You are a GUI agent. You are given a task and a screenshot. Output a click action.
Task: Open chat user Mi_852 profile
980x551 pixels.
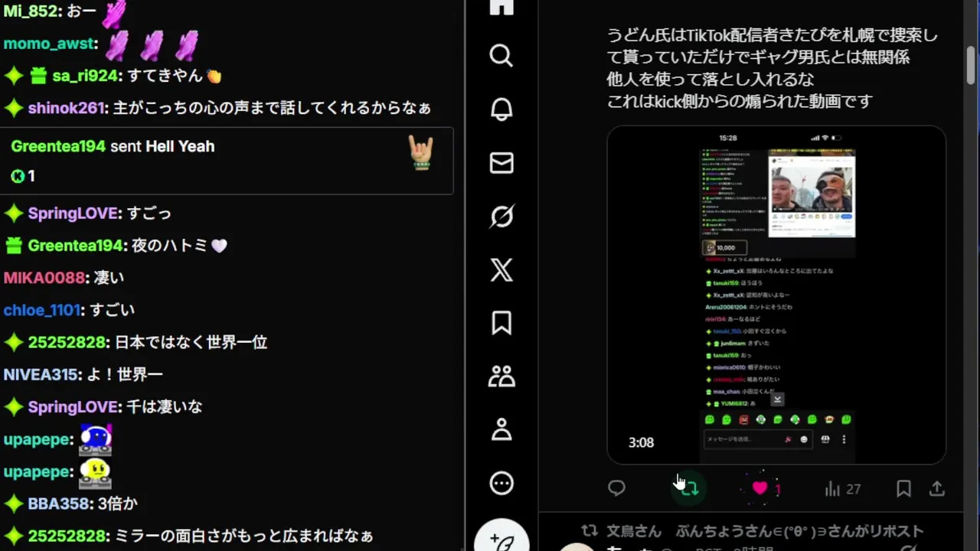31,11
